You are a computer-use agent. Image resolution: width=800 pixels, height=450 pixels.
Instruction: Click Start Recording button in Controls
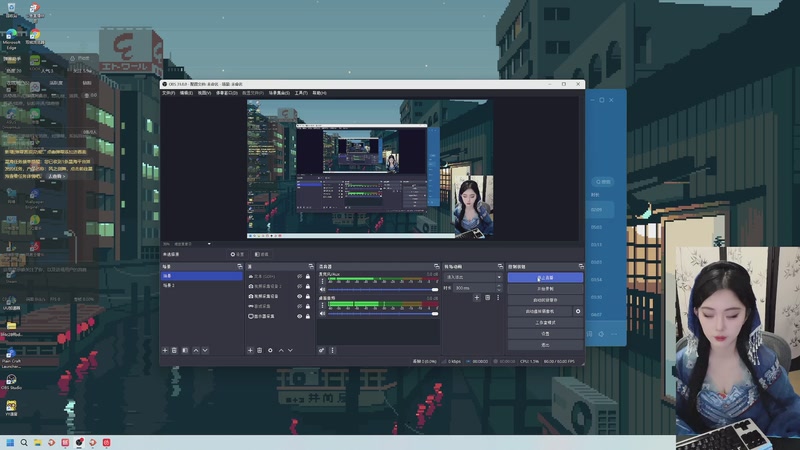[x=545, y=289]
